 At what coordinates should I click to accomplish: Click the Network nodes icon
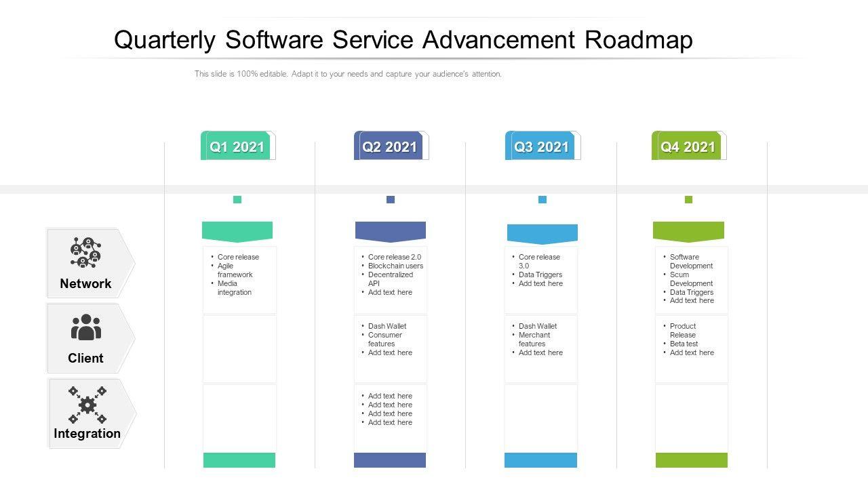85,252
